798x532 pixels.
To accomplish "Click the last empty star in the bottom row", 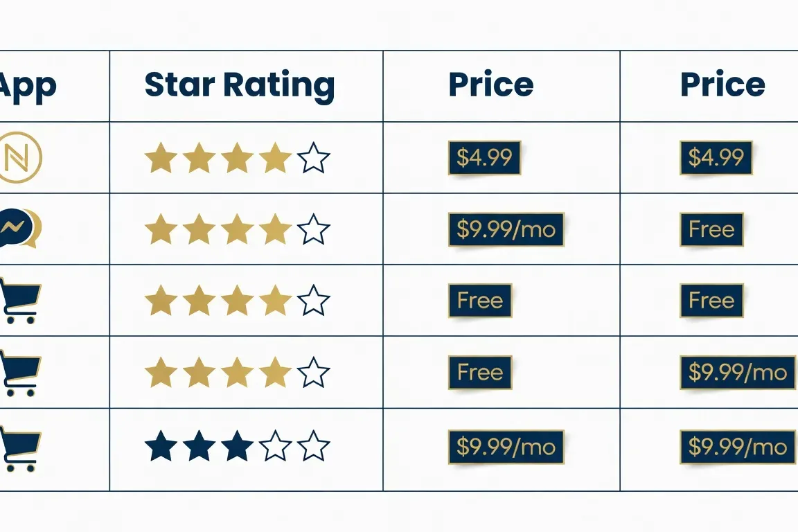I will coord(314,446).
